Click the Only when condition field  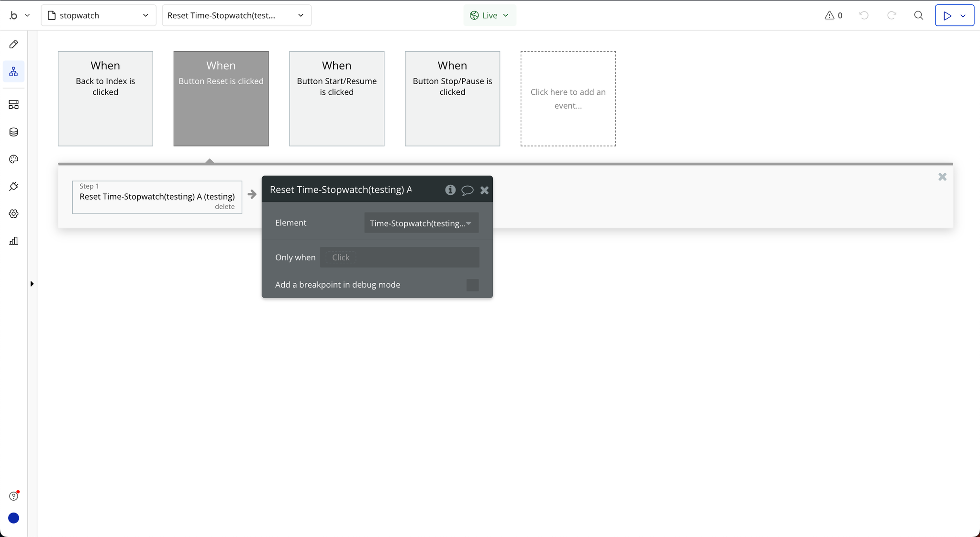click(399, 257)
